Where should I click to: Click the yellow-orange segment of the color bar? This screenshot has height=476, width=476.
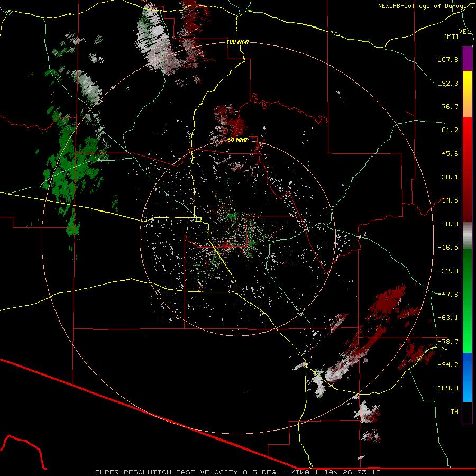click(x=467, y=94)
